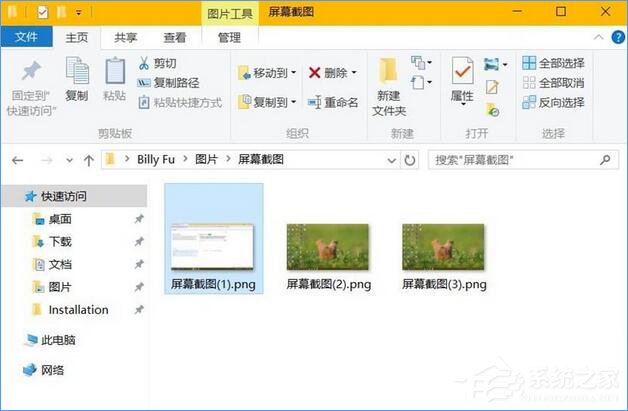Refresh the folder view

pyautogui.click(x=410, y=160)
